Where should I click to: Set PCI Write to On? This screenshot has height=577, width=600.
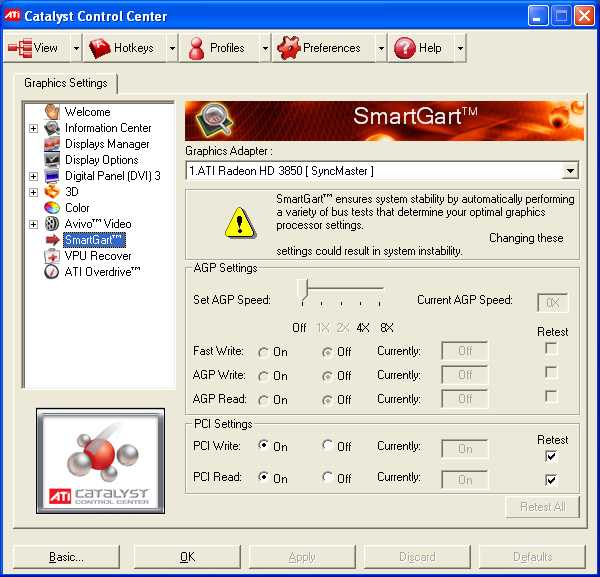tap(264, 445)
